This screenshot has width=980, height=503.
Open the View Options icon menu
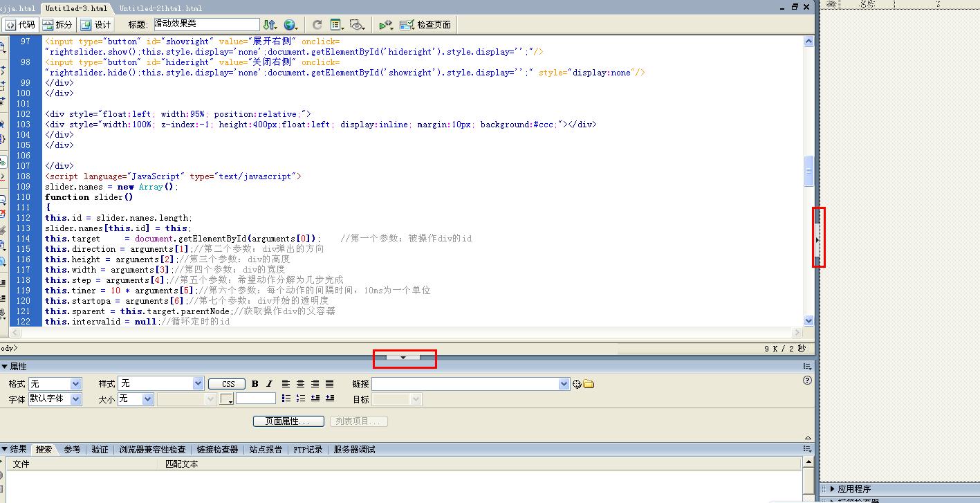(338, 25)
